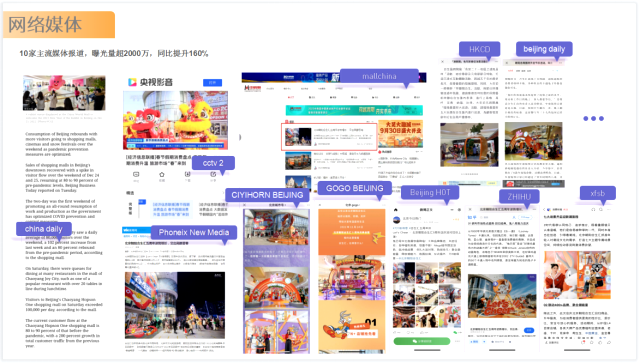
Task: Click the teal mallchina banner ad
Action: [354, 110]
